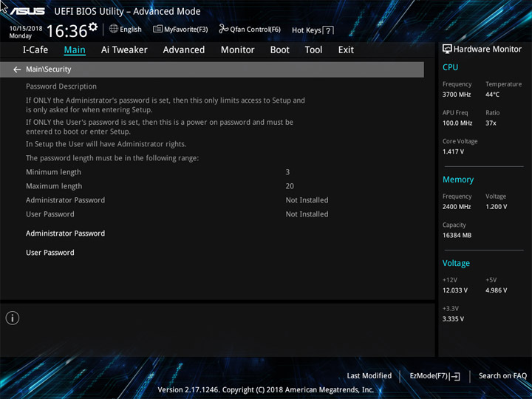Screen dimensions: 532x399
Task: Open the Exit tab
Action: coord(346,50)
